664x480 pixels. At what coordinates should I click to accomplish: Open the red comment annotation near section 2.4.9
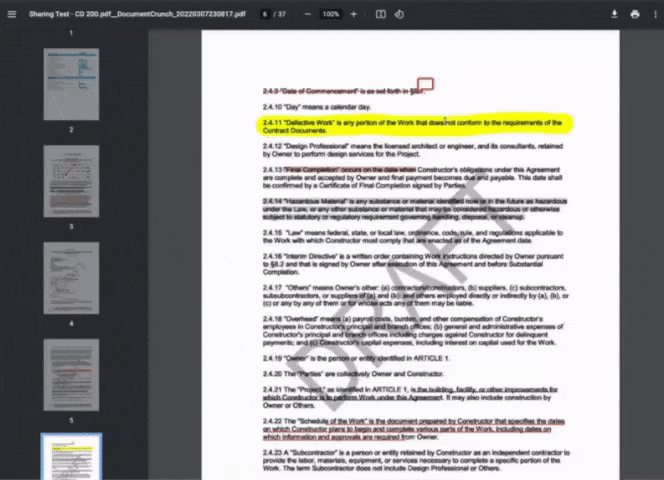click(x=424, y=85)
